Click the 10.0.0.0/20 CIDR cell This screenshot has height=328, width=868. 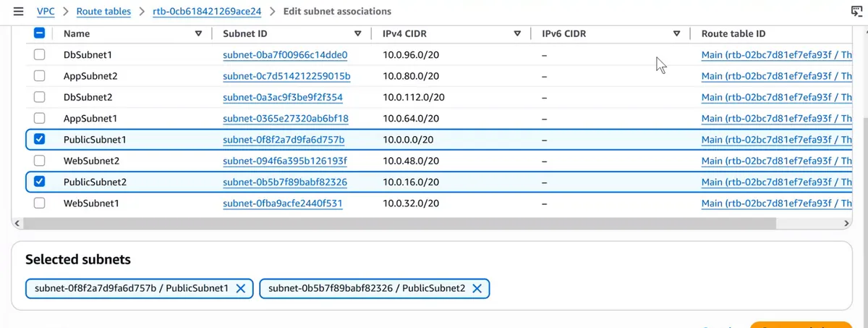coord(408,140)
